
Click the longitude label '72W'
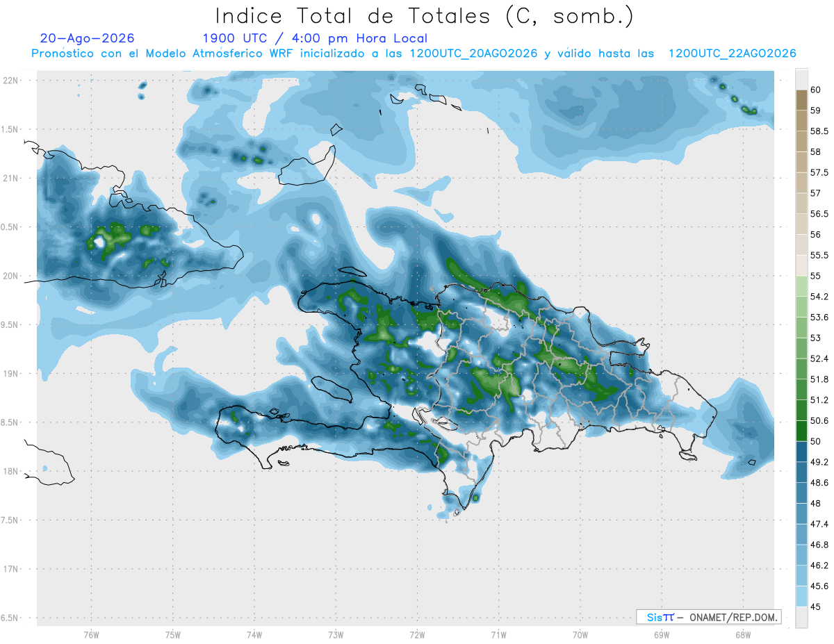[417, 634]
